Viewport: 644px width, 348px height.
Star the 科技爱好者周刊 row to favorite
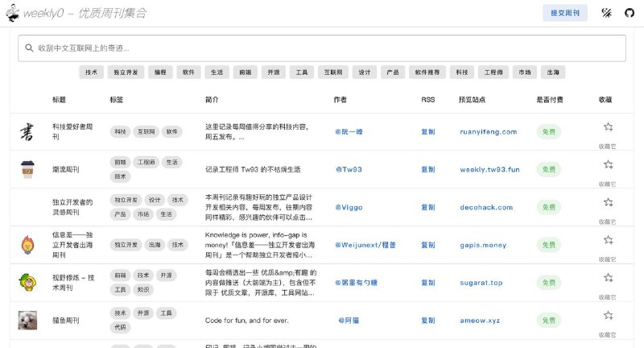[608, 126]
